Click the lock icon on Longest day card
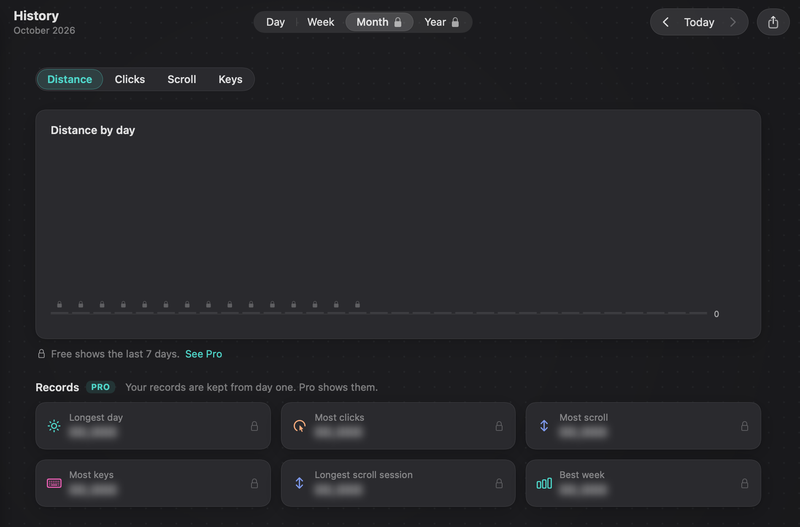800x527 pixels. point(254,425)
